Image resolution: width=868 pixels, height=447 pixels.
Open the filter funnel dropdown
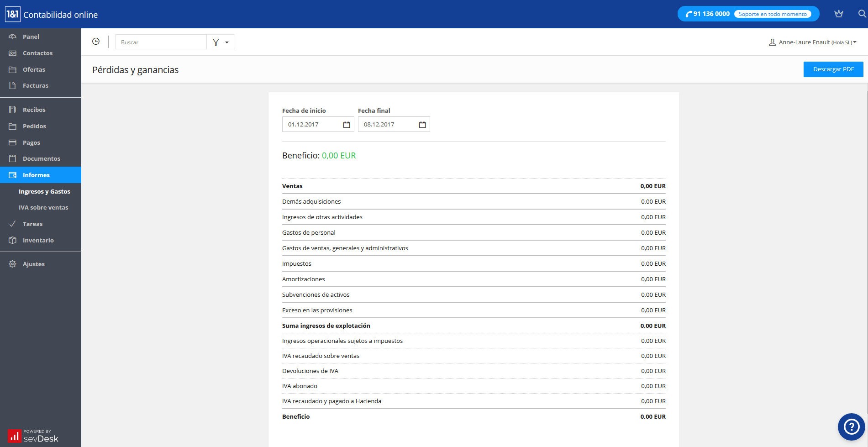point(221,42)
